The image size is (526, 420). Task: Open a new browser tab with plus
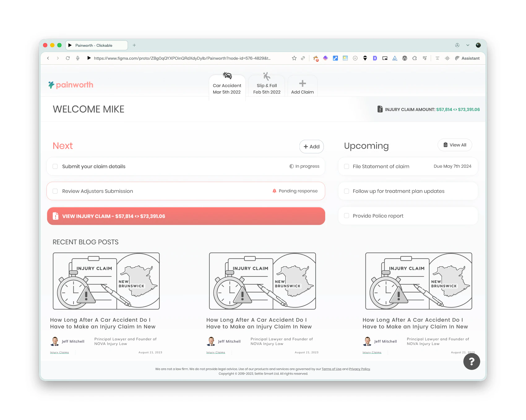tap(134, 45)
